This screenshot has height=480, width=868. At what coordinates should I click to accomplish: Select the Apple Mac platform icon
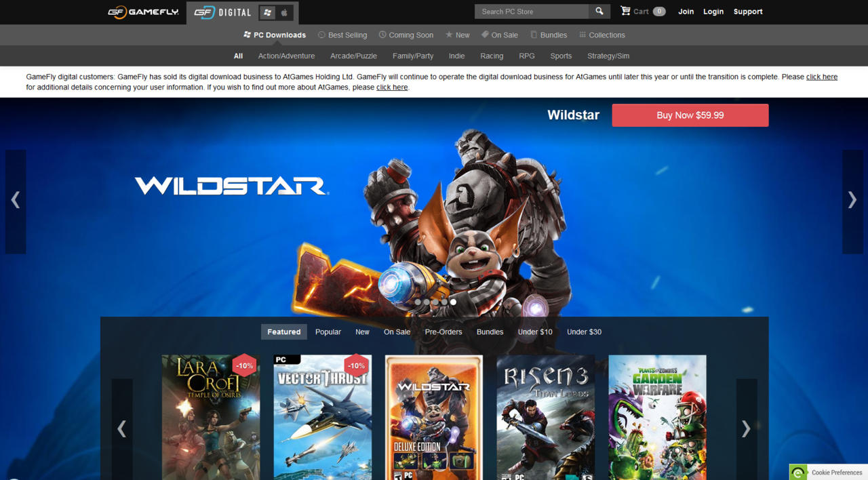(x=285, y=12)
